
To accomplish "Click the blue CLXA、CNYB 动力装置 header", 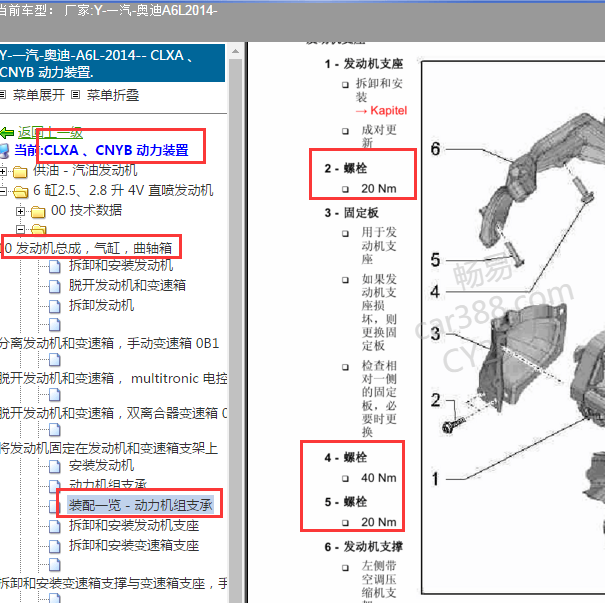I will tap(112, 63).
